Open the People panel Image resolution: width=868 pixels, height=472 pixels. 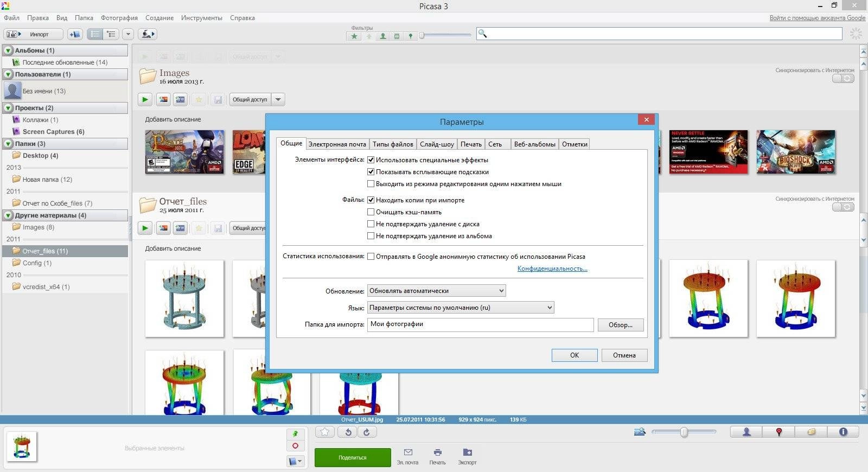[746, 432]
